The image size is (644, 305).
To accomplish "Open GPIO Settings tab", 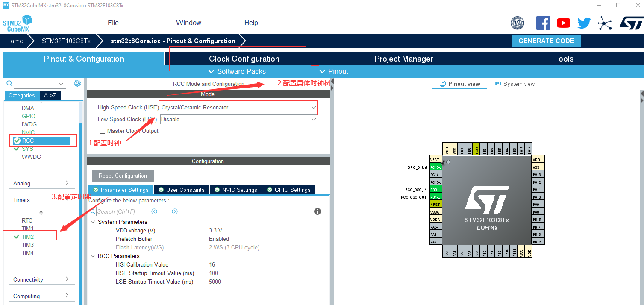I will (x=289, y=190).
